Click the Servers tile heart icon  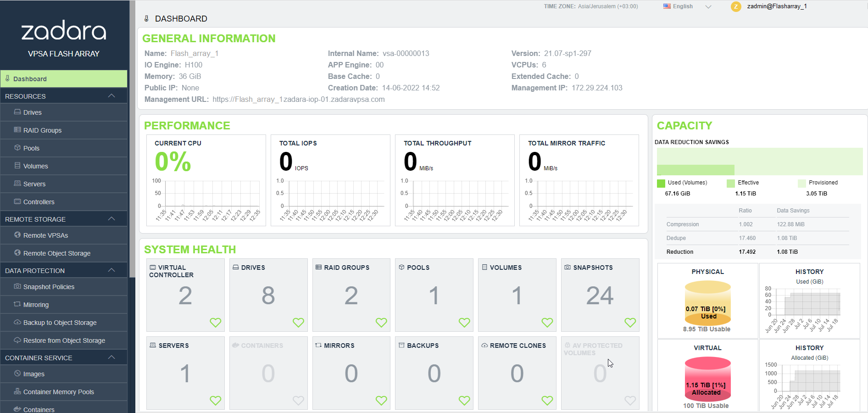(216, 401)
